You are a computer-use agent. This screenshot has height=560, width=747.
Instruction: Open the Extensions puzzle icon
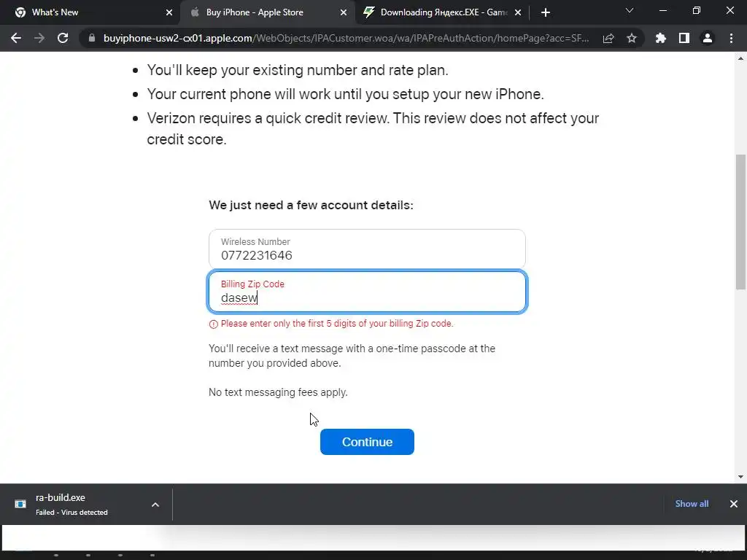pyautogui.click(x=661, y=38)
